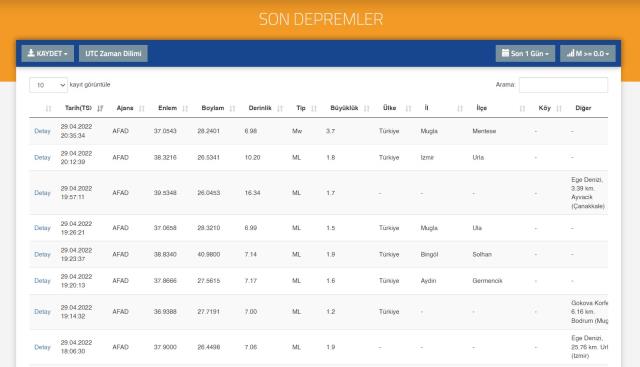Sort by the Tarih(TS) column sort icon

point(100,108)
